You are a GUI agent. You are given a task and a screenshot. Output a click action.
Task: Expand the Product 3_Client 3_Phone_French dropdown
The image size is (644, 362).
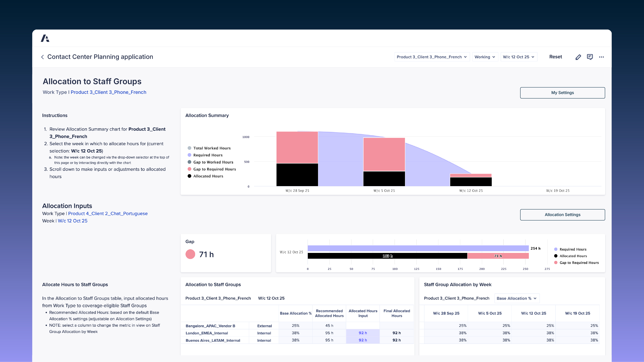[x=432, y=57]
